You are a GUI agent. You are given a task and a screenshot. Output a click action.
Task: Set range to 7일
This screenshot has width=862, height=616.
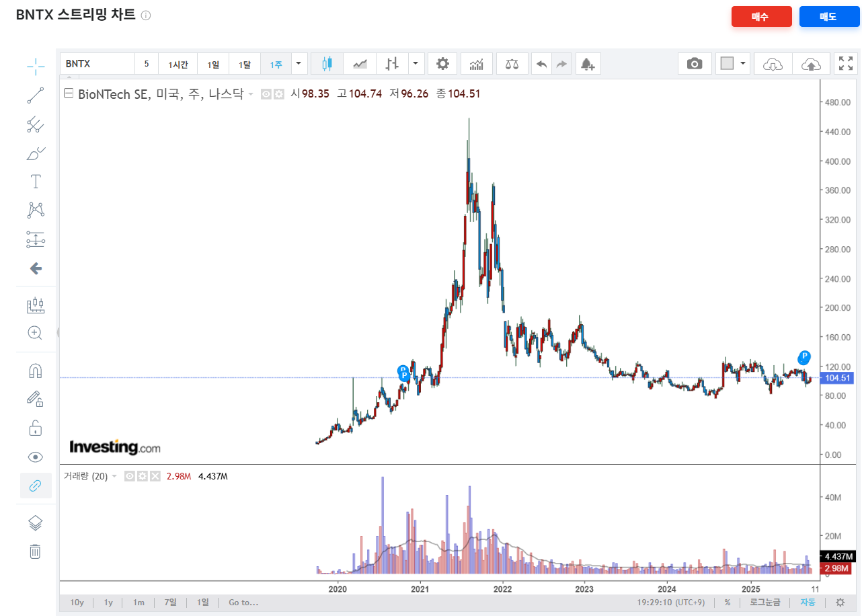tap(171, 603)
